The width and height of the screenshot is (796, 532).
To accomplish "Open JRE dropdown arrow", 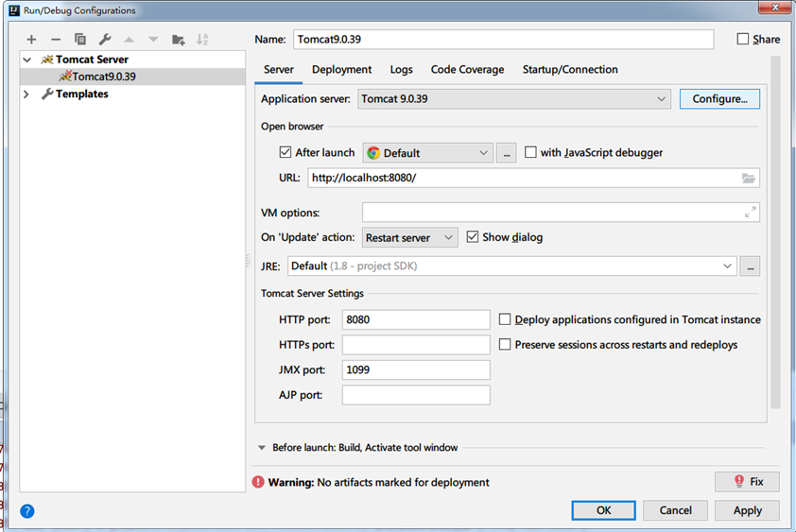I will pos(728,266).
